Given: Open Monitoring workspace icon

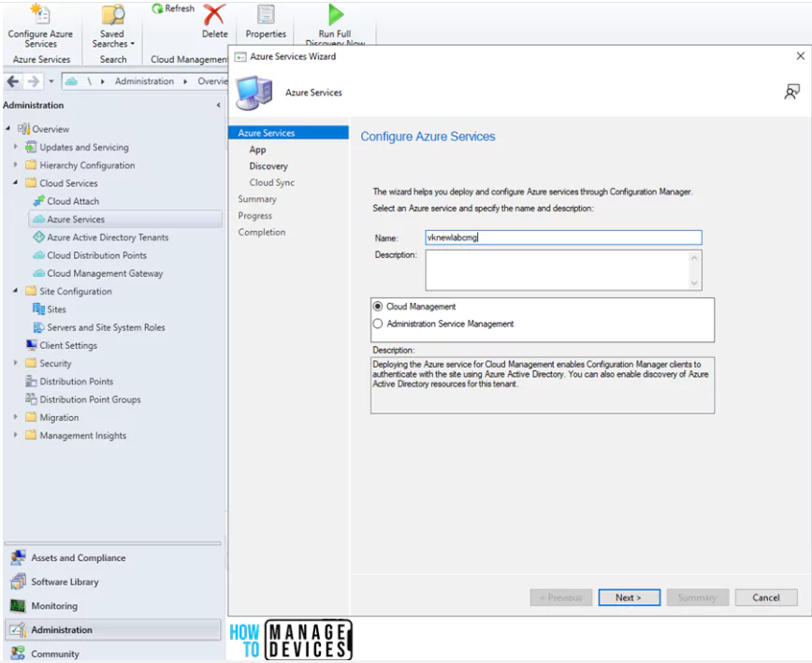Looking at the screenshot, I should coord(18,606).
